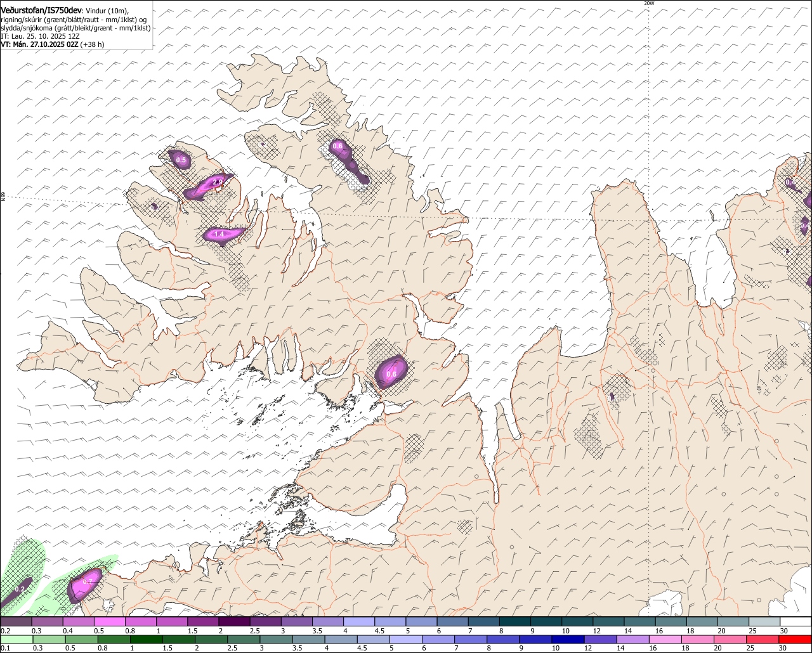Click the Veðurstofan/IS750dev title text
The width and height of the screenshot is (812, 653).
(x=41, y=11)
